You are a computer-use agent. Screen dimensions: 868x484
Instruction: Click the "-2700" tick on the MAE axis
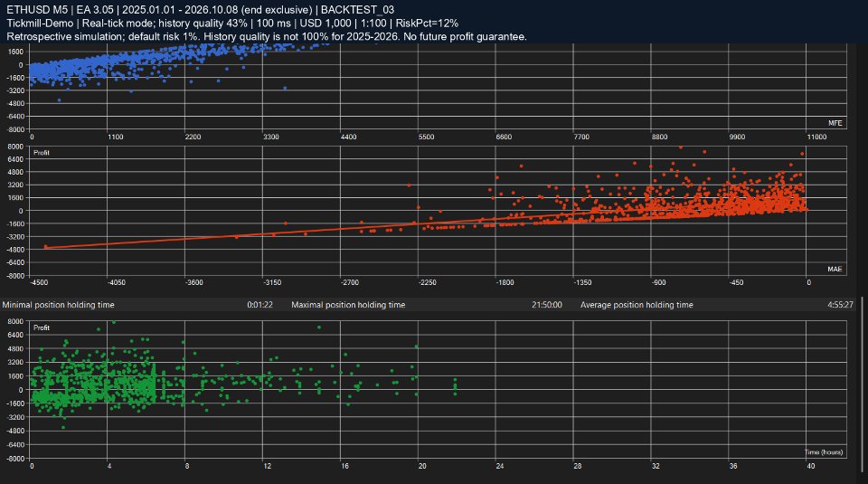point(350,282)
